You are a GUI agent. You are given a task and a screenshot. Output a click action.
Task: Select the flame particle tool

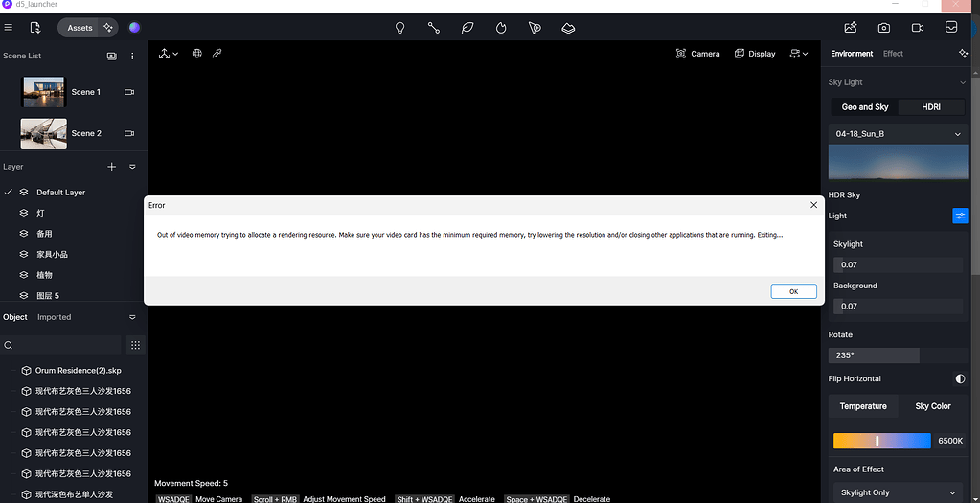tap(501, 28)
